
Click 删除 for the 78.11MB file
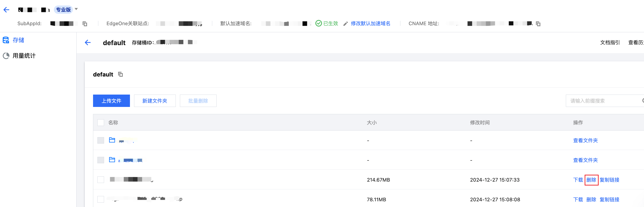(591, 200)
